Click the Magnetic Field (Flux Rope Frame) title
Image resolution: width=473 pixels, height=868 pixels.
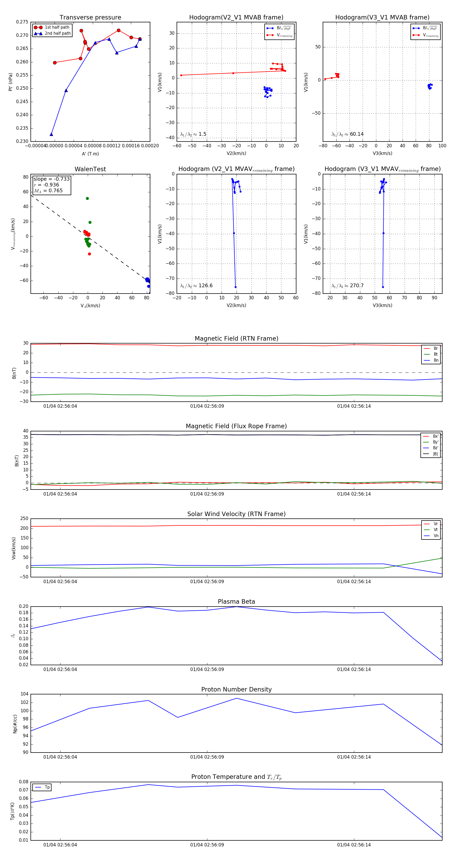point(236,426)
